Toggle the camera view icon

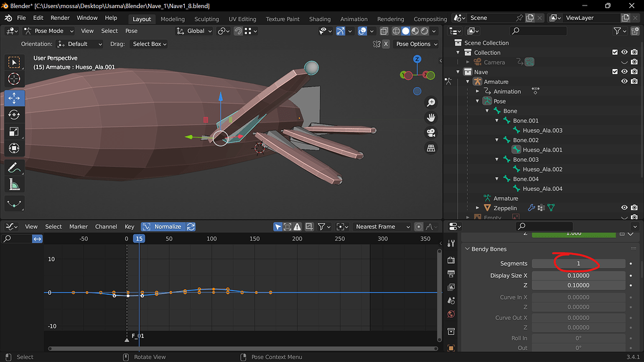coord(431,133)
